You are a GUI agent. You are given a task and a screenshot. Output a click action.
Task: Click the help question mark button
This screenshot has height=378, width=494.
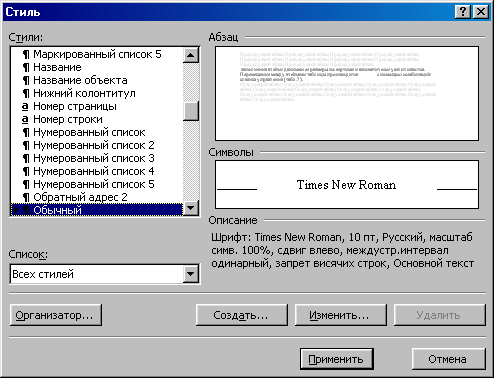pos(463,12)
